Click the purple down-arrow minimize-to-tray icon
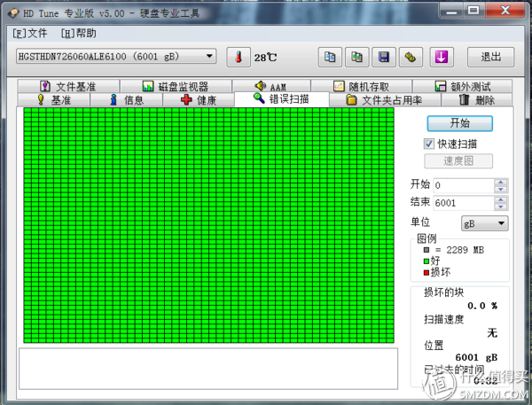532x405 pixels. [x=442, y=57]
